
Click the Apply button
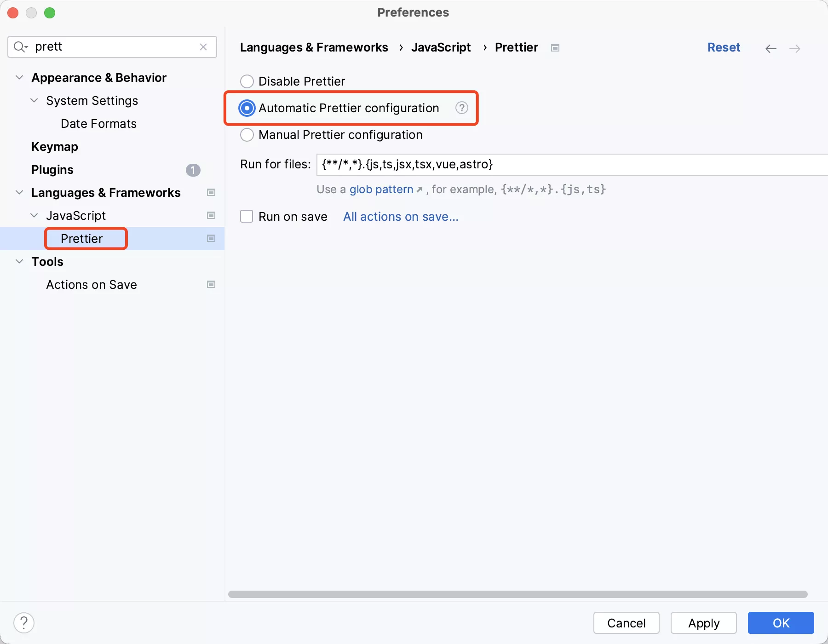704,623
